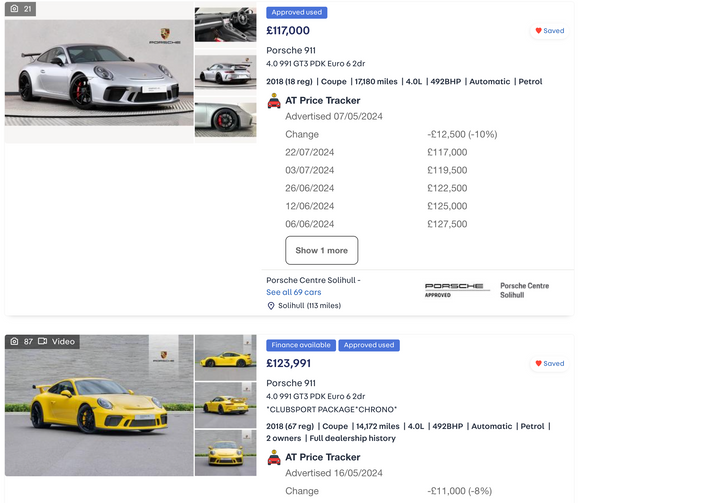720x503 pixels.
Task: Click Advertised 07/05/2024 text
Action: click(x=334, y=117)
